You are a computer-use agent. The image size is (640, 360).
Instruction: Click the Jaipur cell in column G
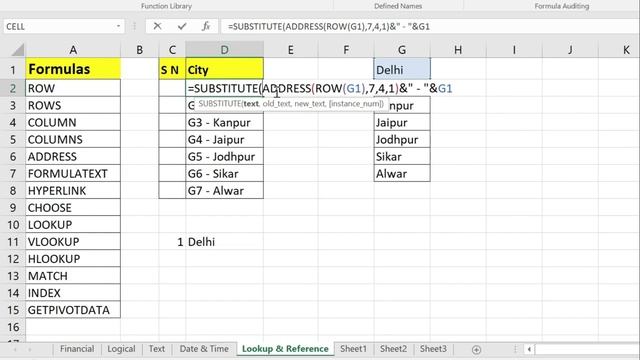(402, 122)
